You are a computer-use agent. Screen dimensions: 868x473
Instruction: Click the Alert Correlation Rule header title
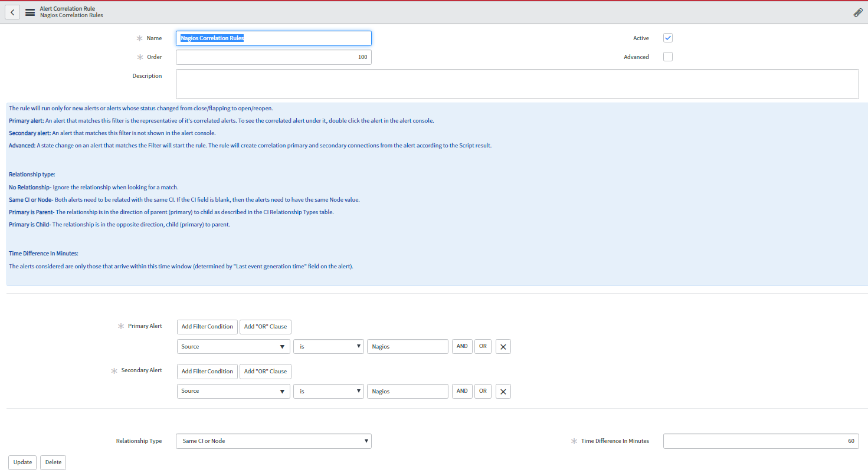[67, 9]
